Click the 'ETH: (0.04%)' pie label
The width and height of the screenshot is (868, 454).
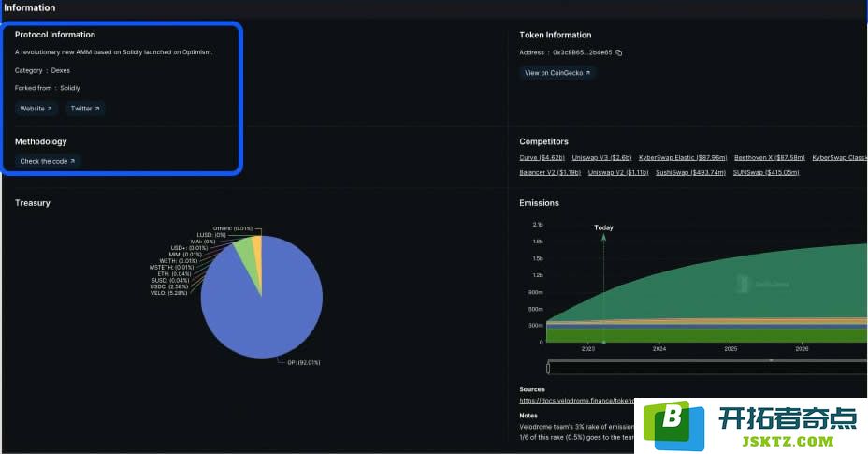174,274
